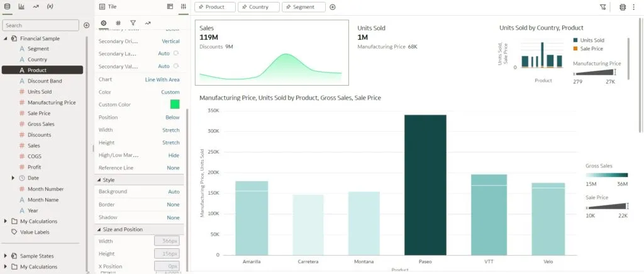The image size is (644, 274).
Task: Click the data panel Search field
Action: tap(41, 25)
